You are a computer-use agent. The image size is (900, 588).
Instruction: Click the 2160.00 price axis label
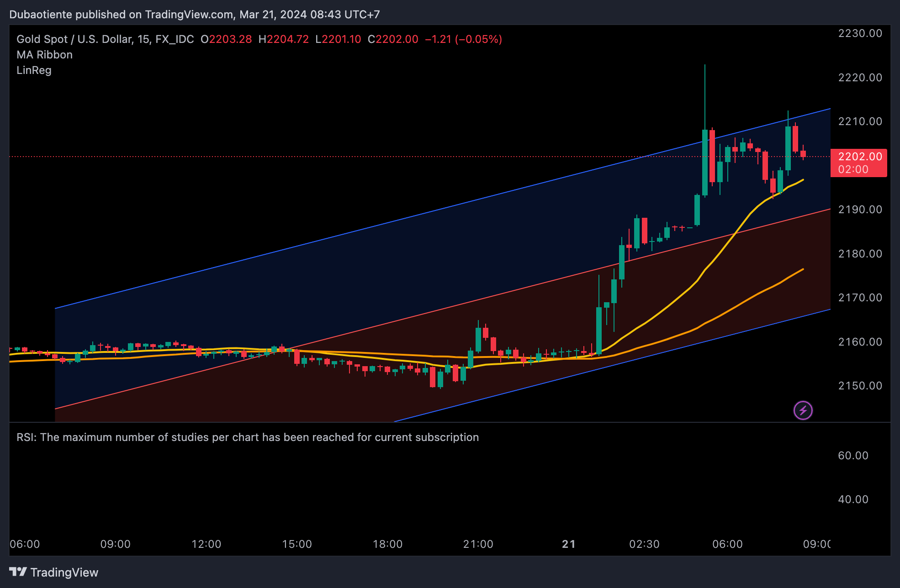[860, 342]
